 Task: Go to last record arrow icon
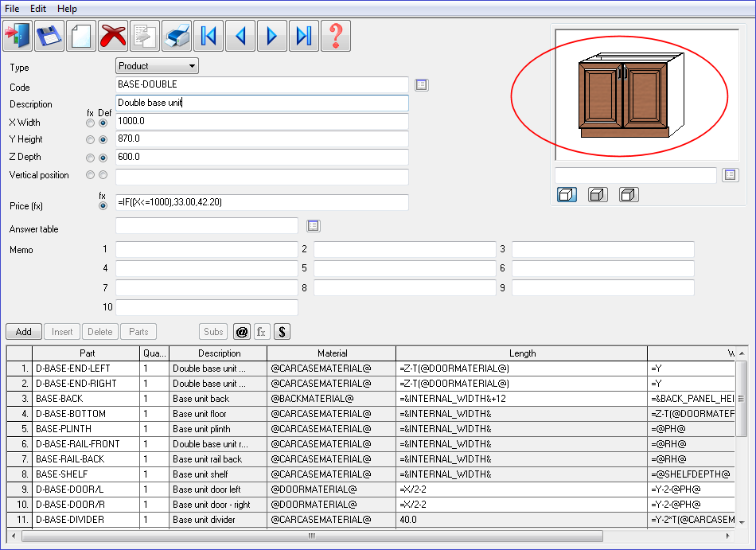[x=304, y=36]
